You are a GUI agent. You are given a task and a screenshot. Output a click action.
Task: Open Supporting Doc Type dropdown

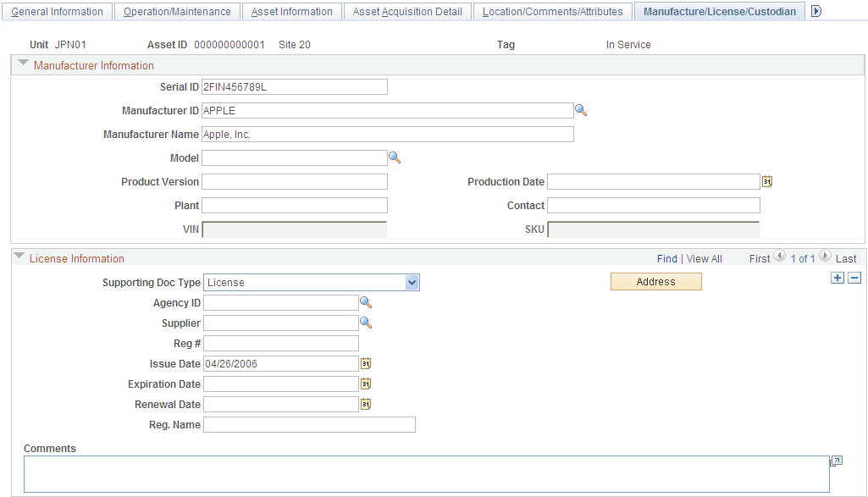tap(312, 282)
